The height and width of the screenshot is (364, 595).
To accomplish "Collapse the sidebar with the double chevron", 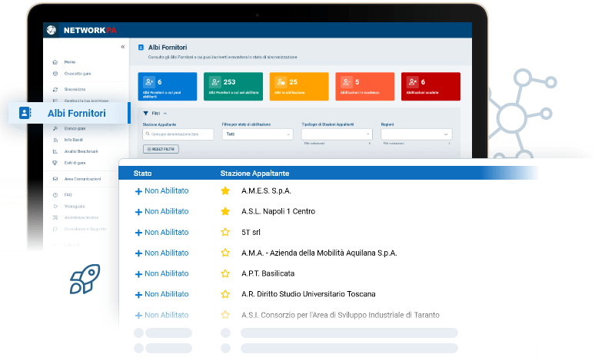I will [x=123, y=48].
